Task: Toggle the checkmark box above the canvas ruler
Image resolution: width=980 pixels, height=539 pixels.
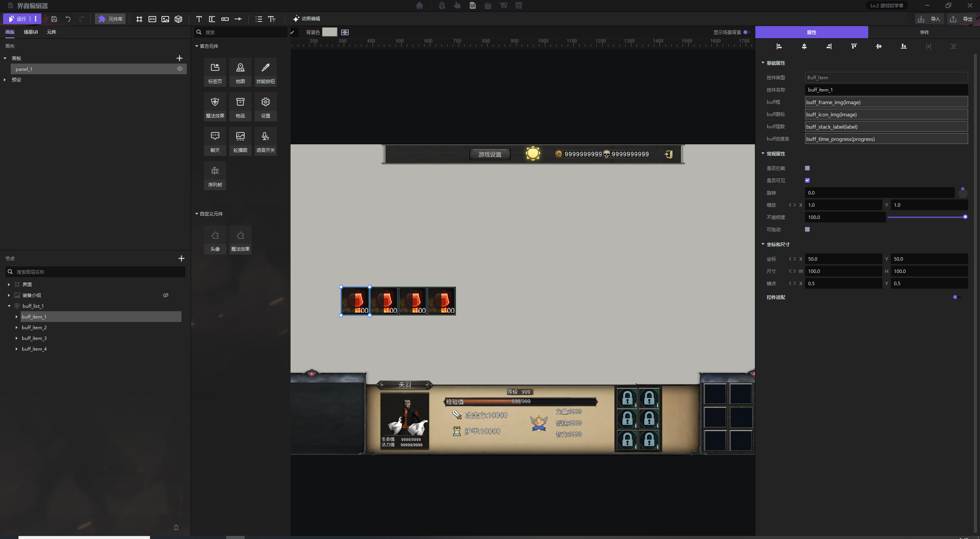Action: tap(292, 32)
